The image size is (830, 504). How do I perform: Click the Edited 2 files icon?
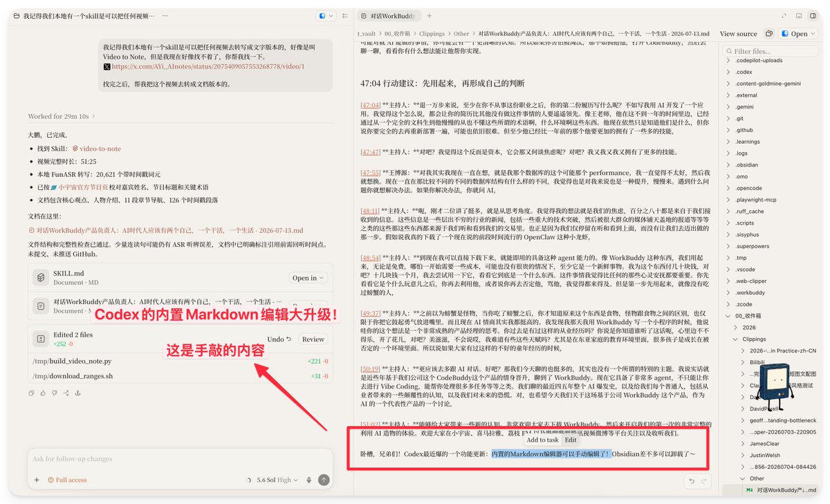(41, 338)
